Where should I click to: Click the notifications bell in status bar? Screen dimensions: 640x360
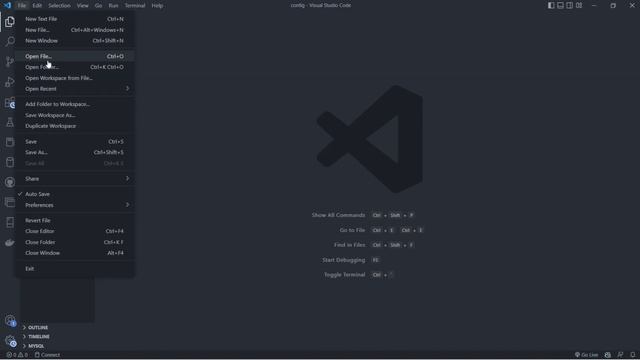pos(632,355)
